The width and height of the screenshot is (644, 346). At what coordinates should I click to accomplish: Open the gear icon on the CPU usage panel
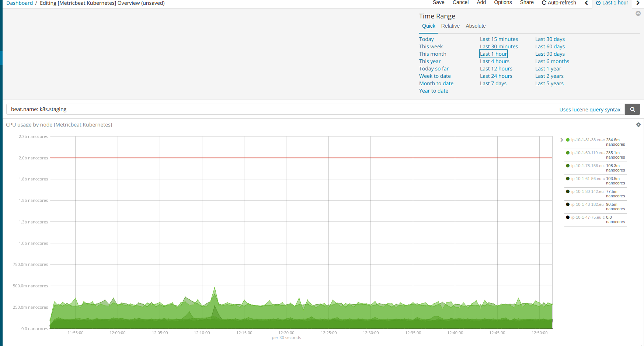coord(638,125)
